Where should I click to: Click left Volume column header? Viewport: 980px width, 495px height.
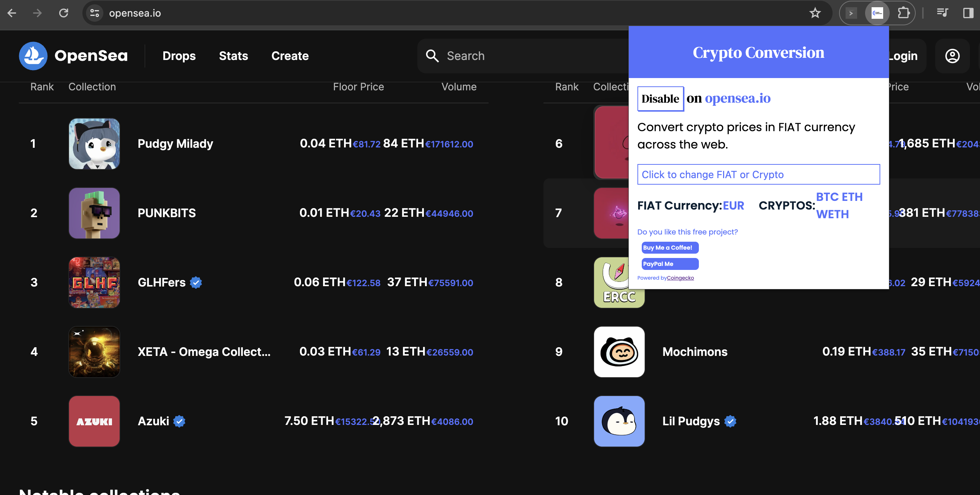pos(459,87)
